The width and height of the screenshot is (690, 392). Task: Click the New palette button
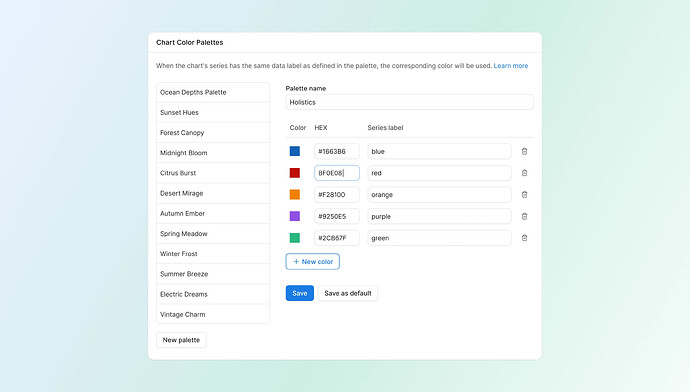pos(181,340)
